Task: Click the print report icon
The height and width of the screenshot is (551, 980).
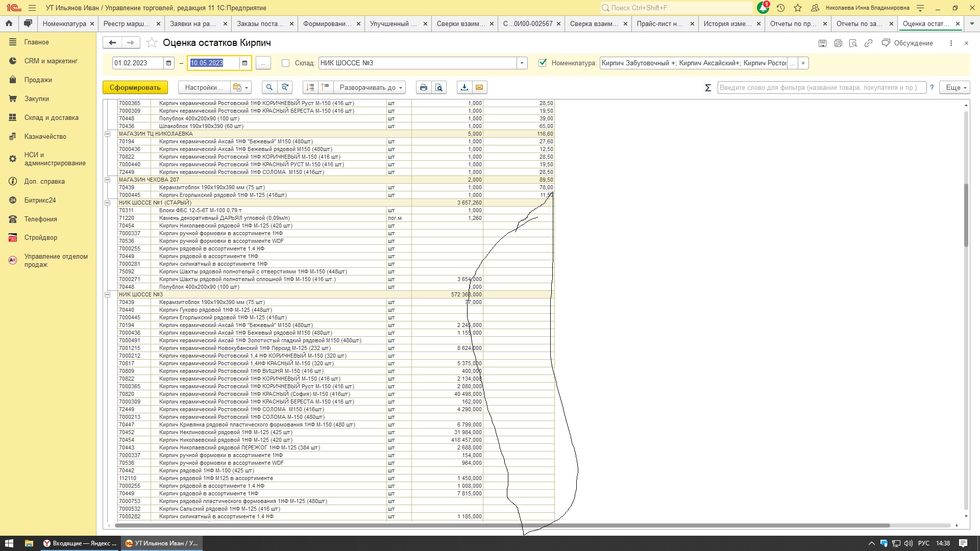Action: (423, 87)
